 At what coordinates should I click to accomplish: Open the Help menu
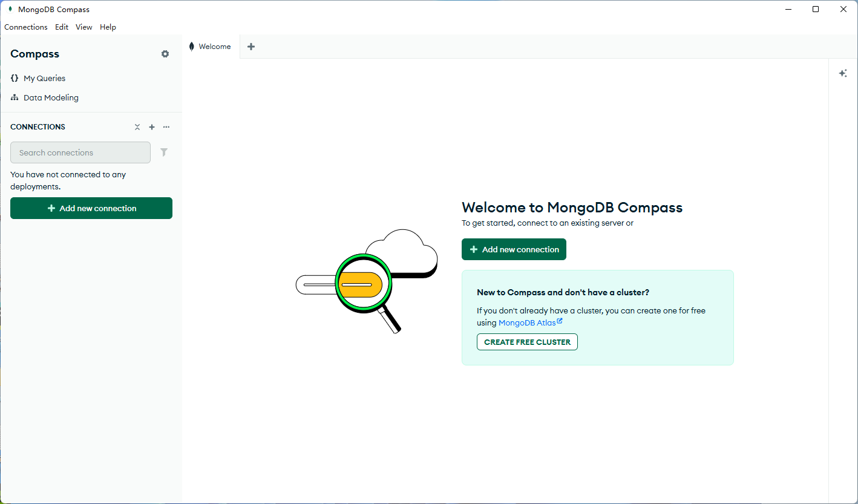click(x=108, y=27)
